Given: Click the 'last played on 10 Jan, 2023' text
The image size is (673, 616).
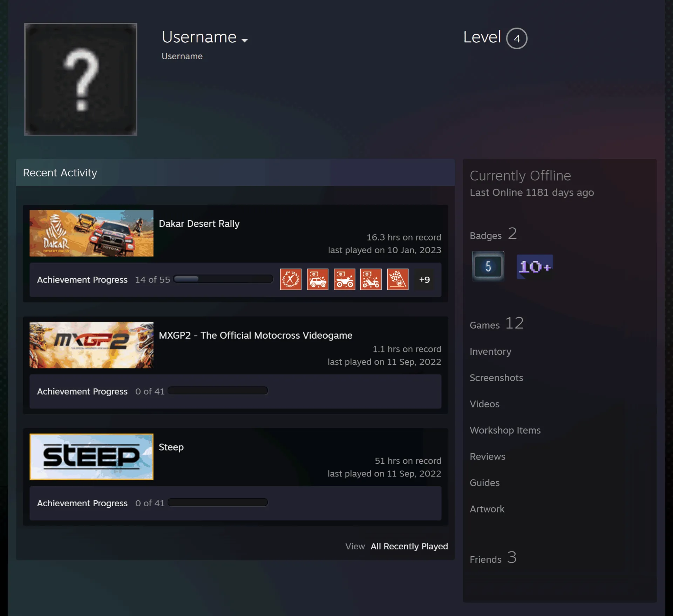Looking at the screenshot, I should (385, 250).
